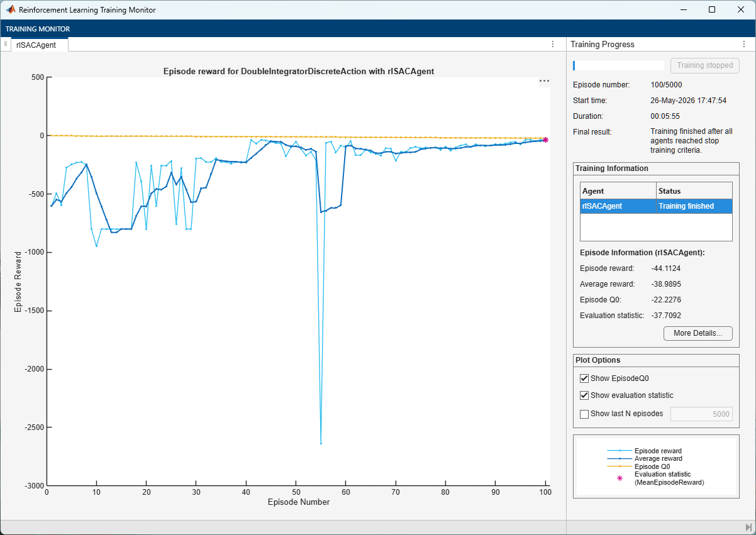
Task: Click evaluation statistic value -37.7092
Action: pos(665,316)
